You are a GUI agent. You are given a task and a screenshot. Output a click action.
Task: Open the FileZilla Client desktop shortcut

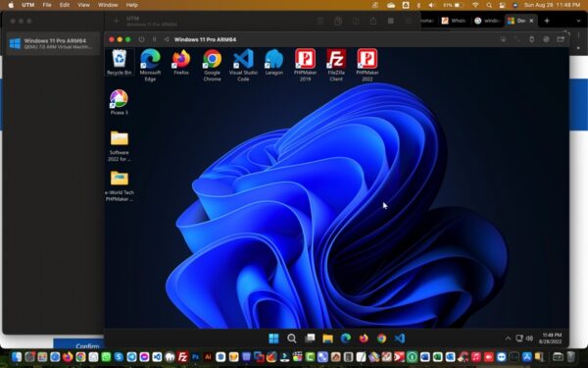336,65
